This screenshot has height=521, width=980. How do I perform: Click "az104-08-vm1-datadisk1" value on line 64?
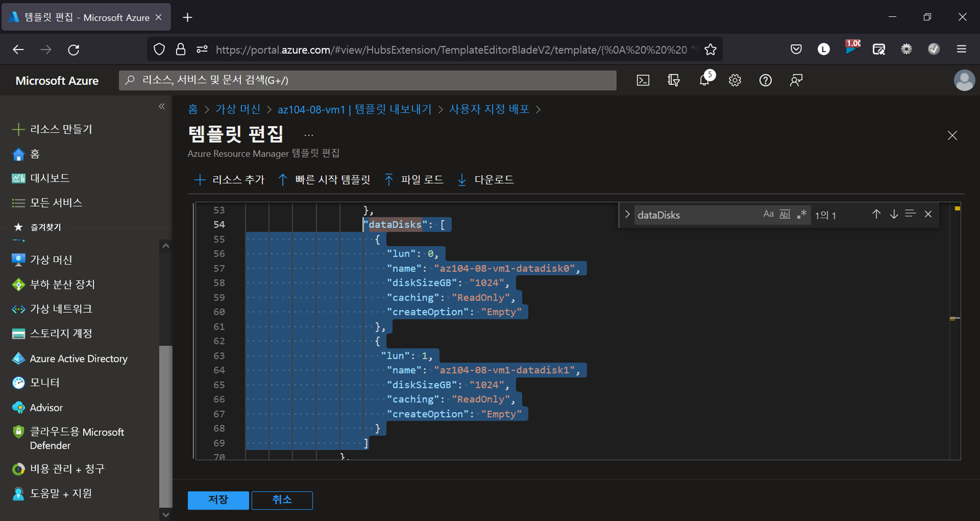pyautogui.click(x=504, y=370)
